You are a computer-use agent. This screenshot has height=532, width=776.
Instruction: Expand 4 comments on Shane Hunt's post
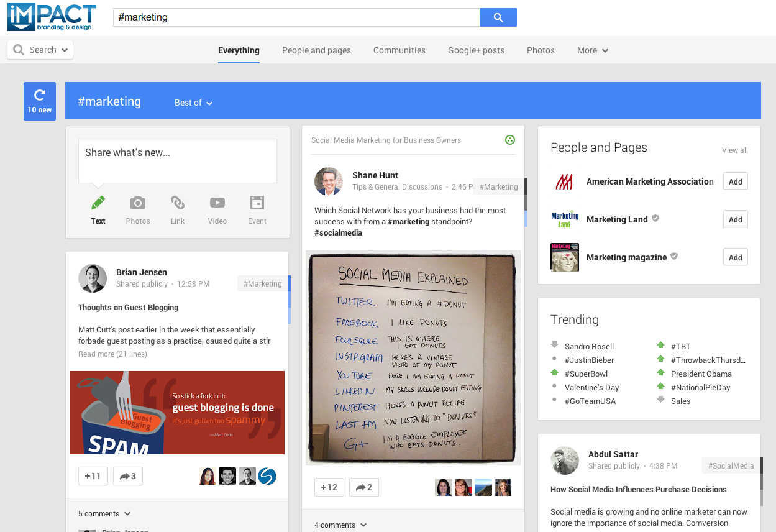point(340,525)
